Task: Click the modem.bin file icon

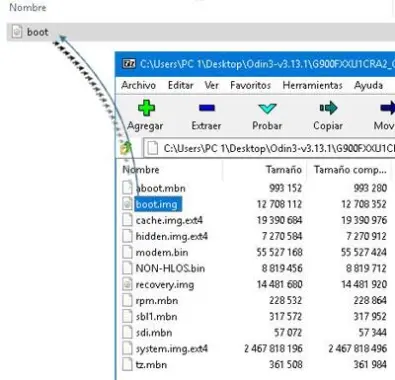Action: tap(127, 252)
